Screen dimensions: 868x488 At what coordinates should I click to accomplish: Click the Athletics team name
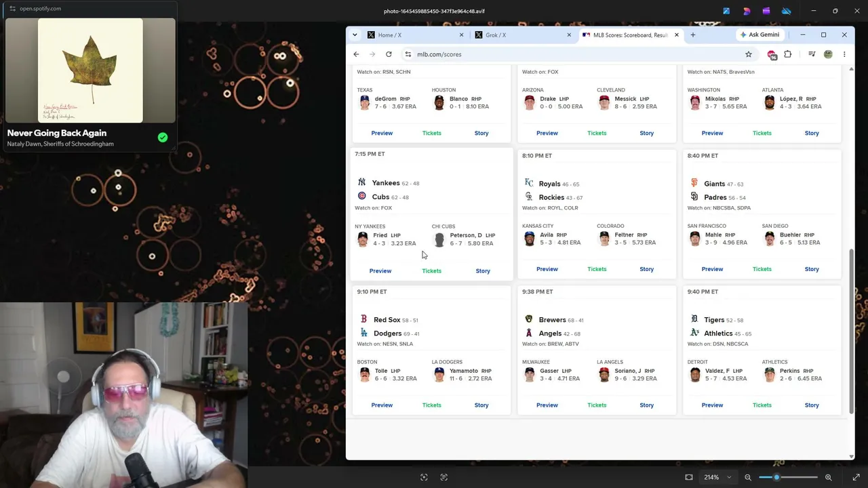[x=718, y=333]
